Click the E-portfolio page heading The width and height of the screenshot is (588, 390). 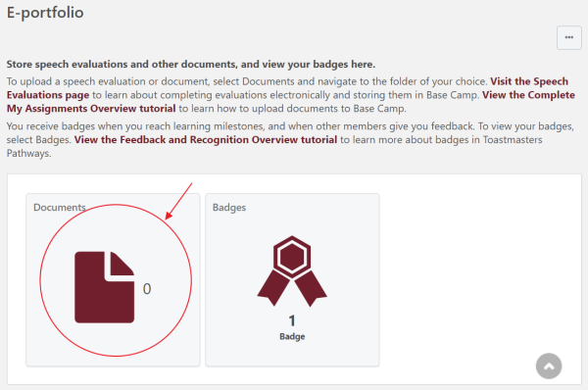(x=45, y=13)
